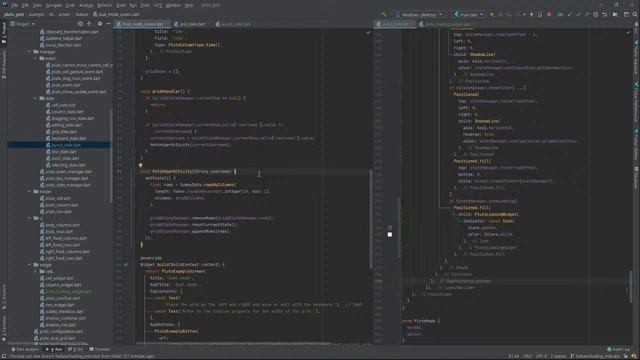Click the override gutter marker beside build method

[126, 264]
